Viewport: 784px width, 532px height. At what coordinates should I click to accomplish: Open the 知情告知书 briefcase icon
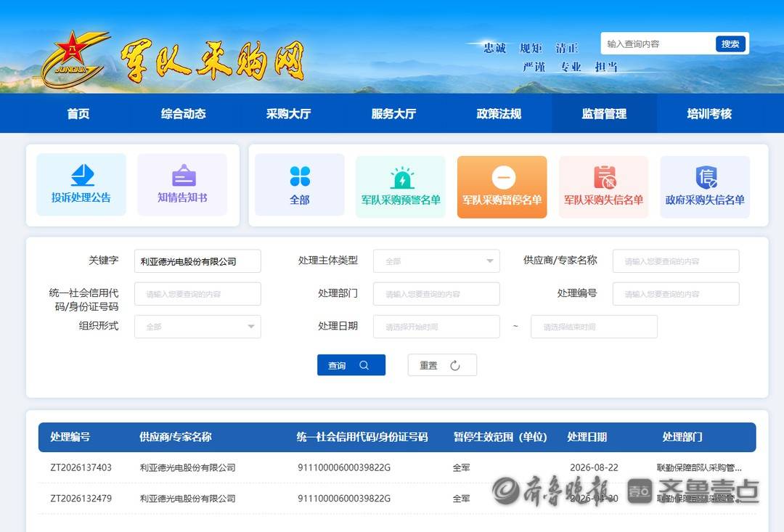click(184, 176)
